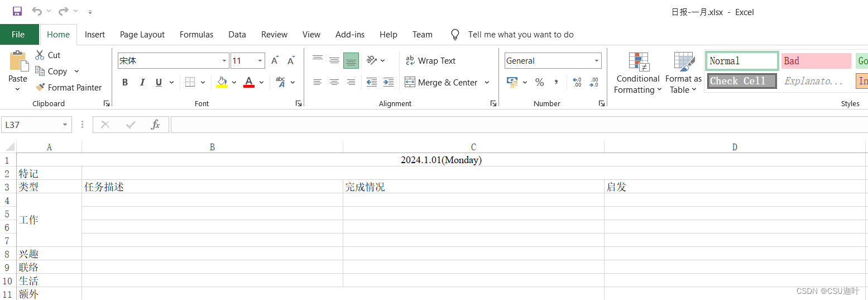Apply the accounting number format
This screenshot has height=300, width=868.
pyautogui.click(x=512, y=82)
